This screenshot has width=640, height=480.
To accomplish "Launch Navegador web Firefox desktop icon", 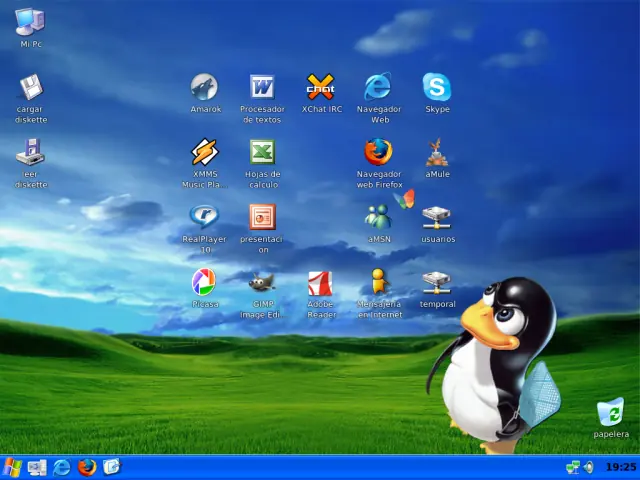I will point(378,152).
